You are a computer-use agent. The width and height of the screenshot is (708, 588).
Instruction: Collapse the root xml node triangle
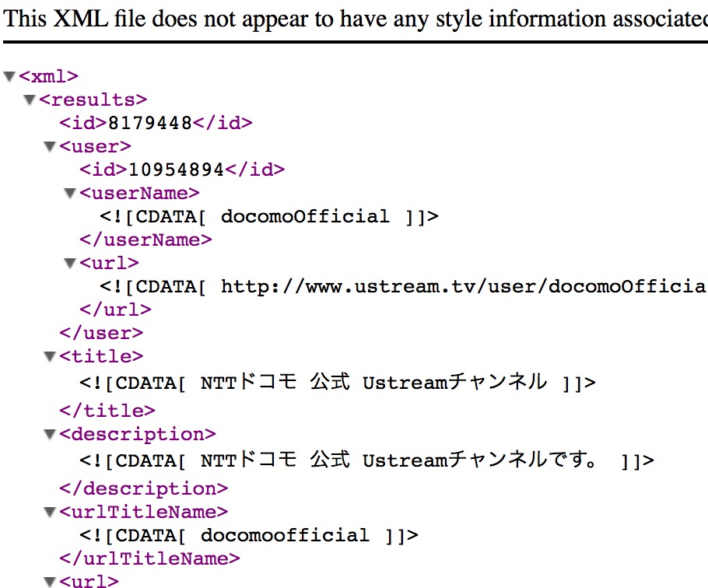(x=9, y=76)
